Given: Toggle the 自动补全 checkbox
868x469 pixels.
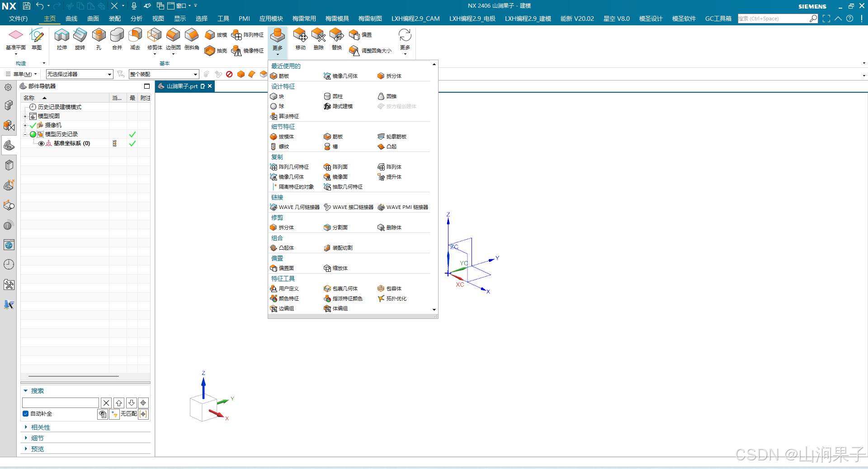Looking at the screenshot, I should click(x=26, y=414).
